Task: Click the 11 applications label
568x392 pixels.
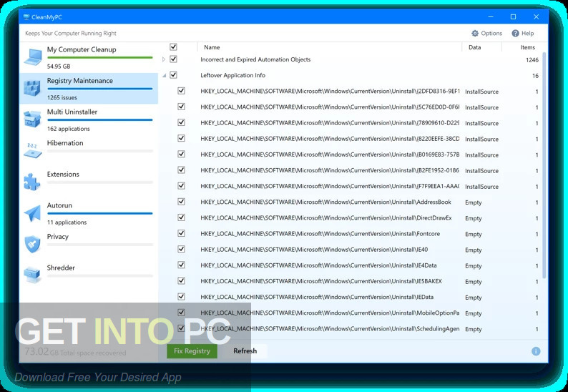Action: (67, 222)
